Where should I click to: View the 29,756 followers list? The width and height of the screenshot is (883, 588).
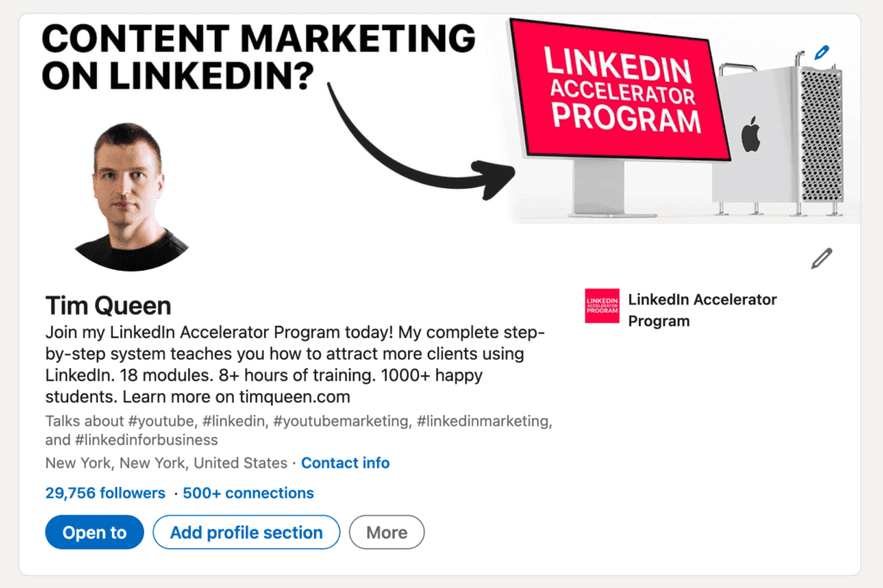[104, 493]
